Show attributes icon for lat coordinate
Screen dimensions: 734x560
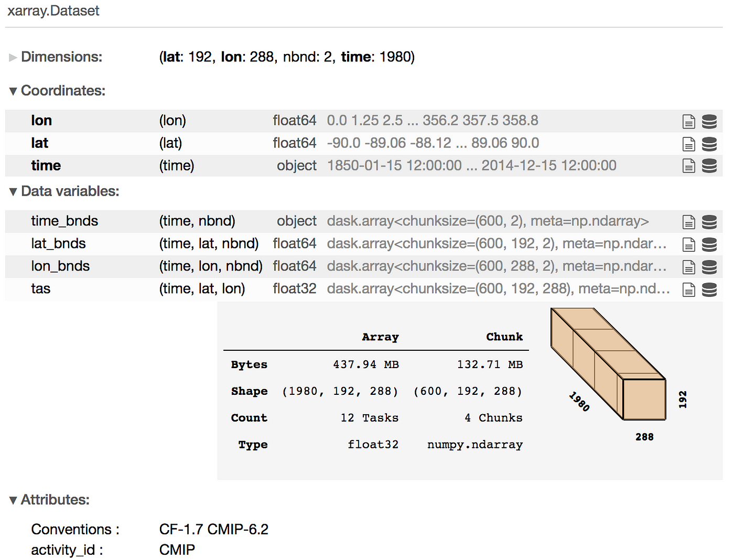tap(688, 144)
